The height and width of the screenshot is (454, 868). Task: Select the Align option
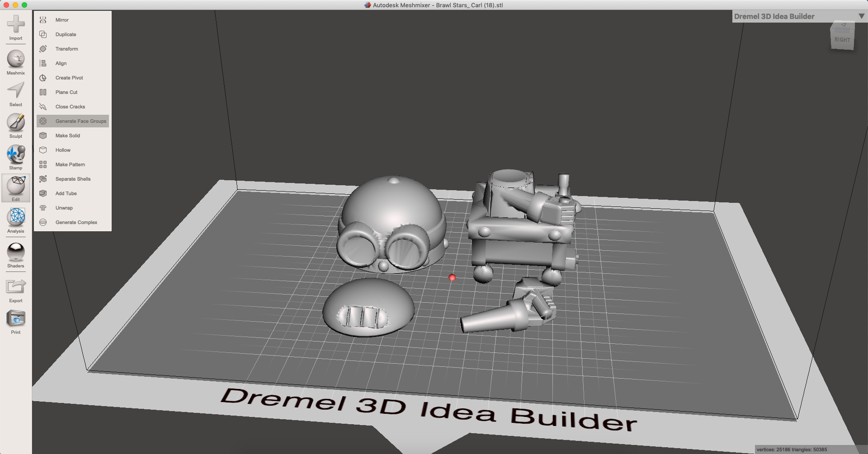(x=73, y=63)
